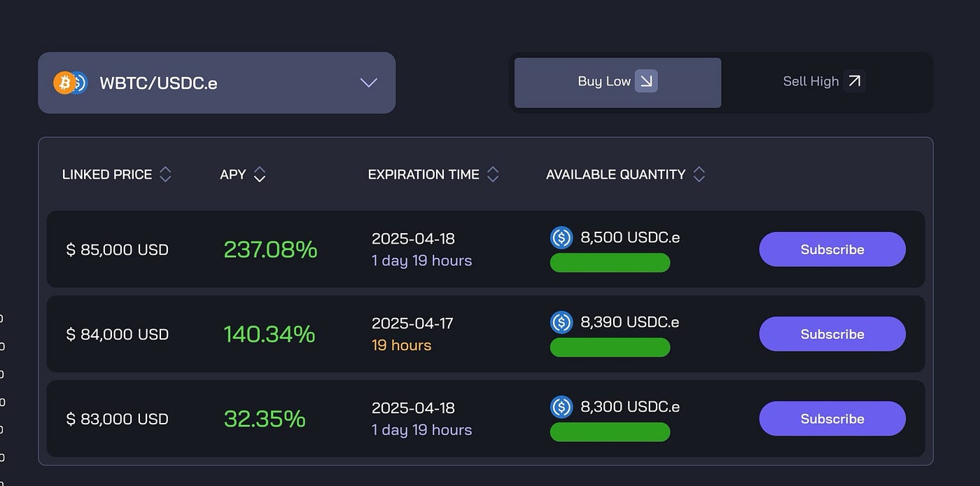
Task: Click the 237.08% APY value
Action: point(270,249)
